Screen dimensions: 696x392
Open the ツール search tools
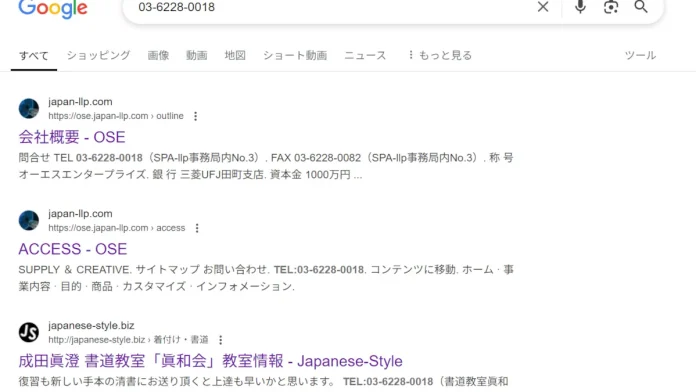tap(640, 55)
